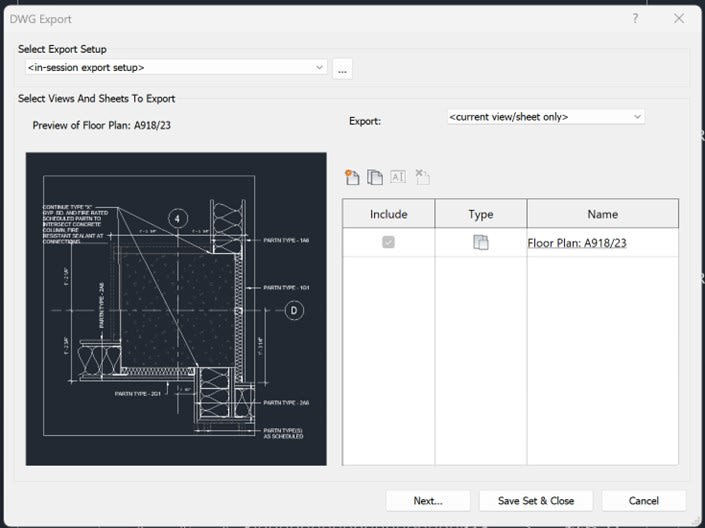Click the Name column header
Image resolution: width=705 pixels, height=528 pixels.
602,214
